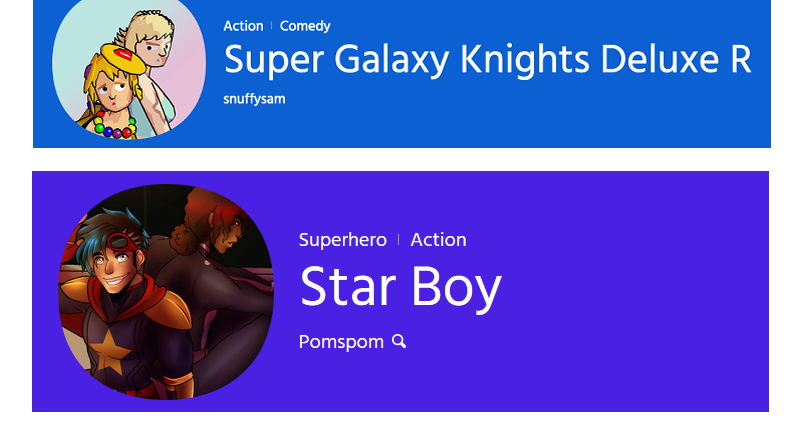Viewport: 800px width, 444px height.
Task: Click the colorful bead necklace in the top cover
Action: coord(115,126)
